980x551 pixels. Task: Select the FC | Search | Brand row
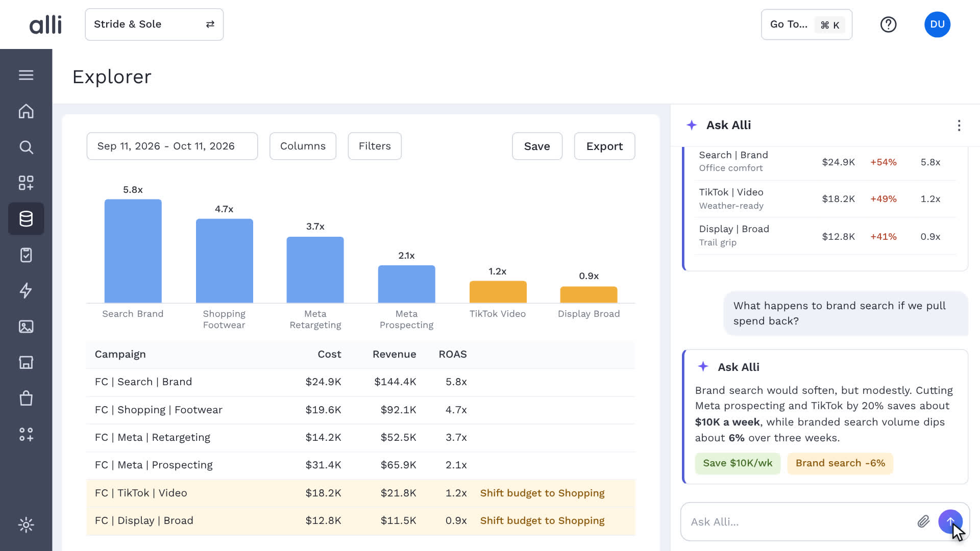(360, 382)
